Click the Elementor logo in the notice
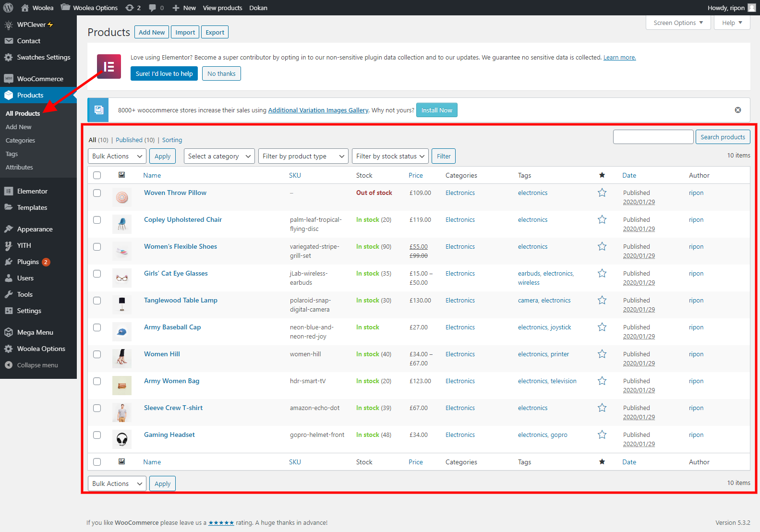Viewport: 760px width, 532px height. [109, 67]
